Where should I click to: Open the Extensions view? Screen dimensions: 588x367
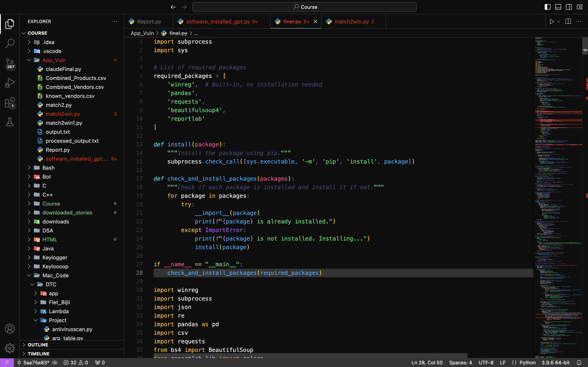tap(10, 103)
